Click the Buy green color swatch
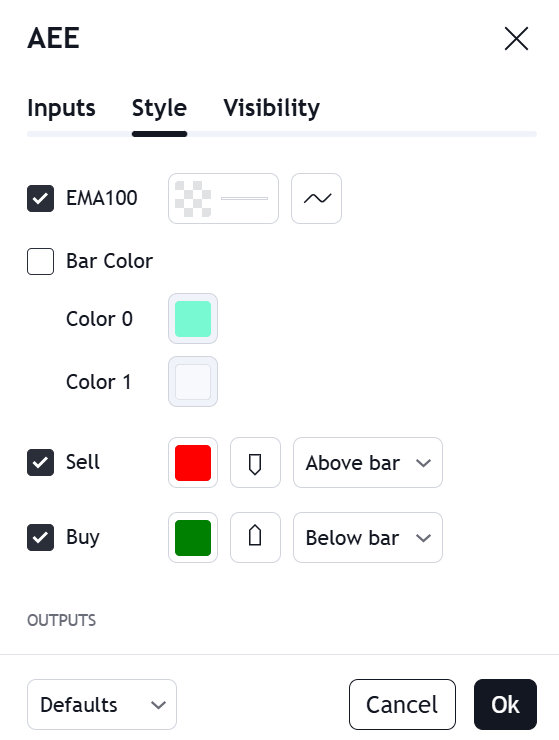 click(193, 538)
